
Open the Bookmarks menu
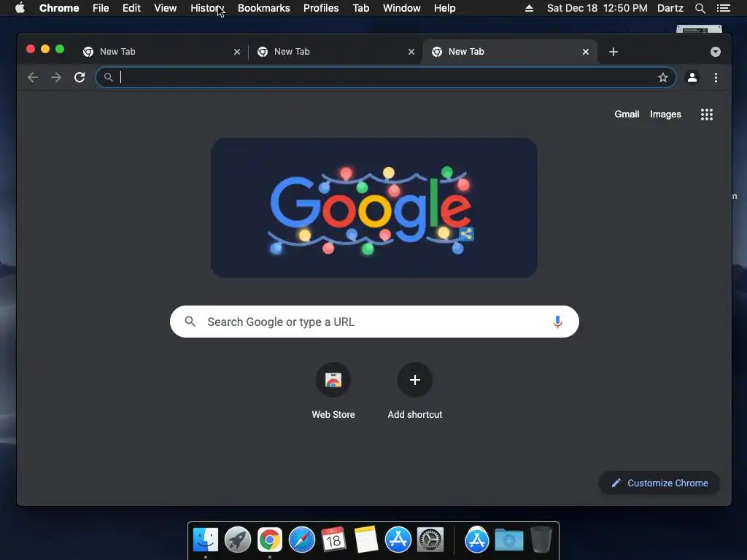tap(264, 8)
